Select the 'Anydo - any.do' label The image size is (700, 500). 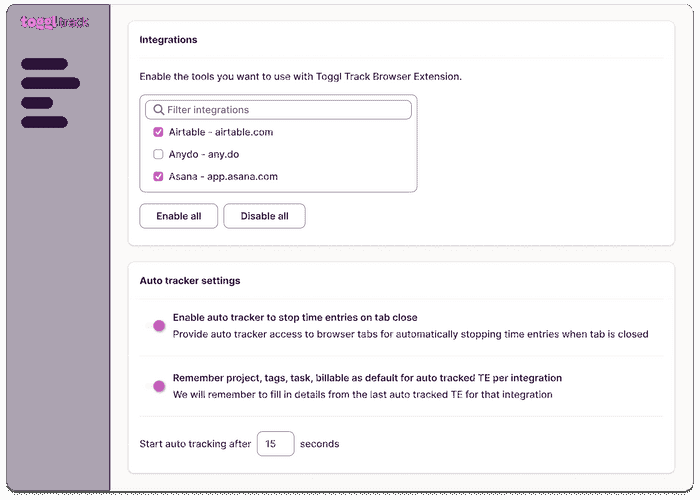[204, 154]
